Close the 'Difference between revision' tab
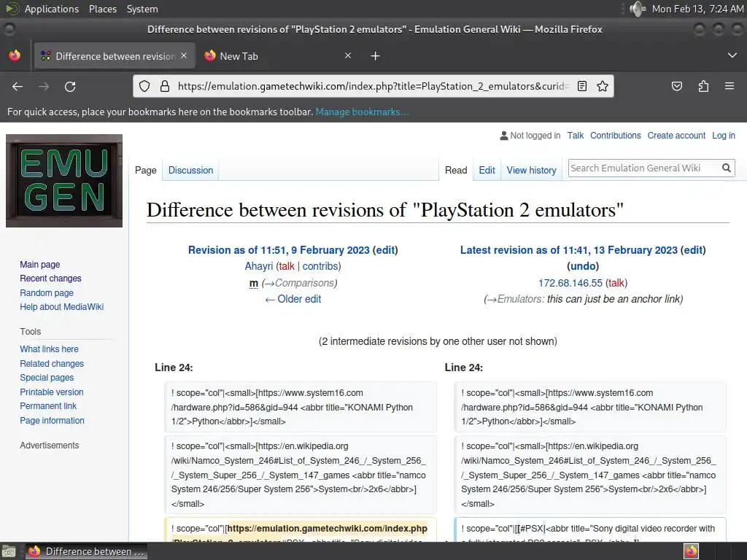Viewport: 747px width, 560px height. pyautogui.click(x=184, y=55)
